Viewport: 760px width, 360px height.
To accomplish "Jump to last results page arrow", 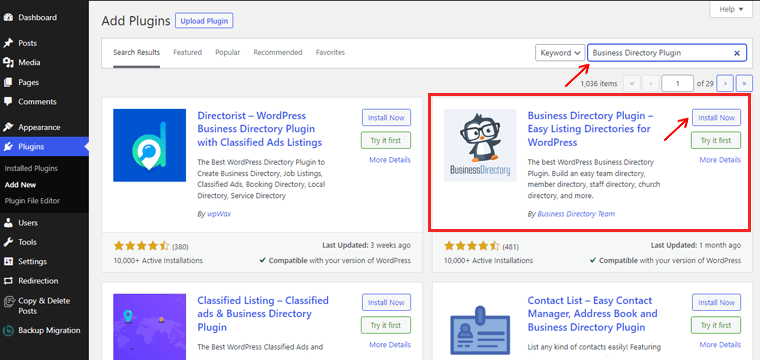I will [744, 83].
